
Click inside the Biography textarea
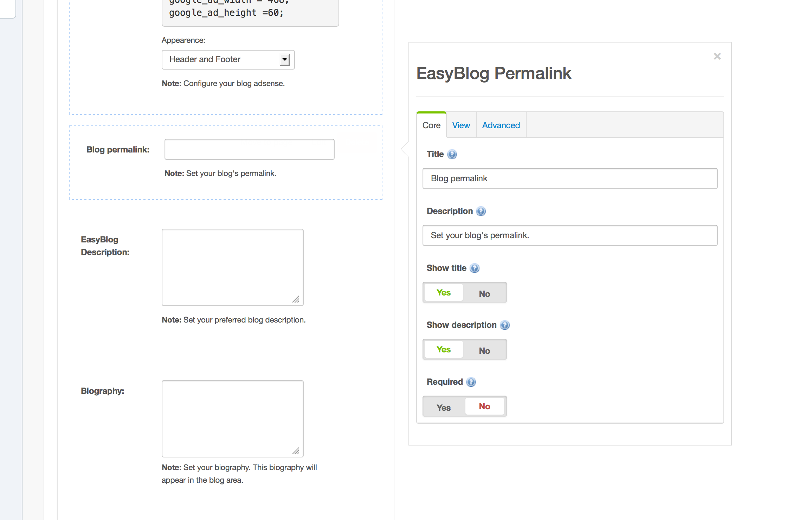coord(232,418)
